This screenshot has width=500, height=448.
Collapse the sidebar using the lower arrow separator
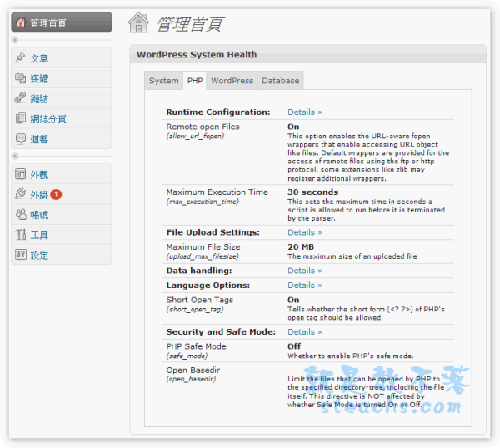pos(15,156)
